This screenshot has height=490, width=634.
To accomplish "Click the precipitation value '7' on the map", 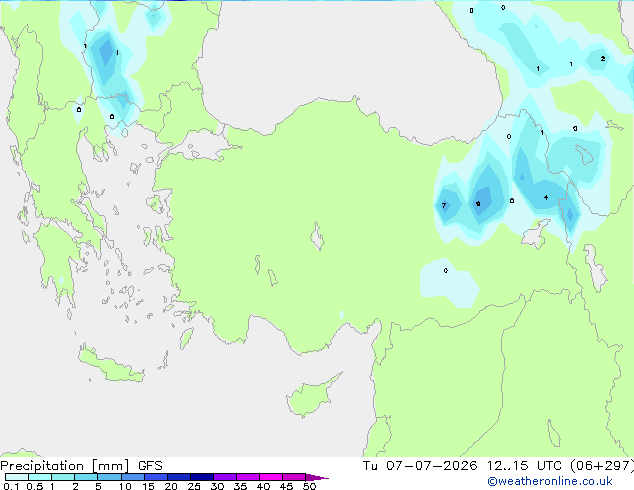I will click(444, 205).
